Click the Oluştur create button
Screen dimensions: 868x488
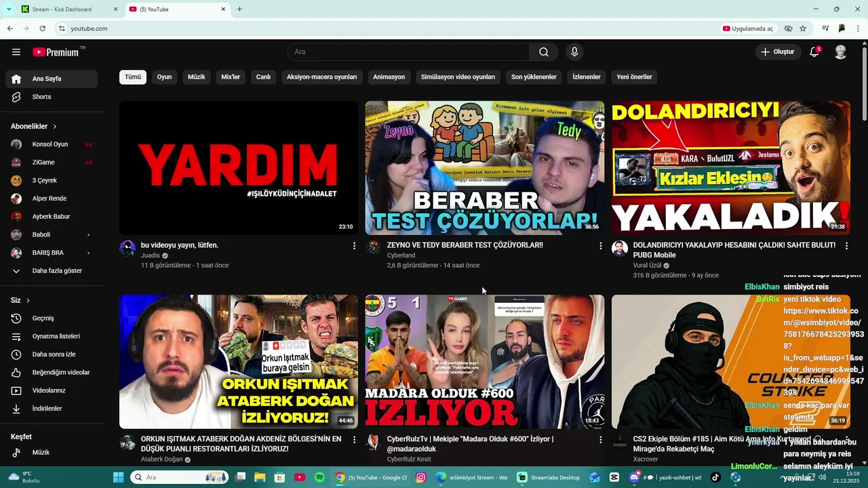coord(777,52)
